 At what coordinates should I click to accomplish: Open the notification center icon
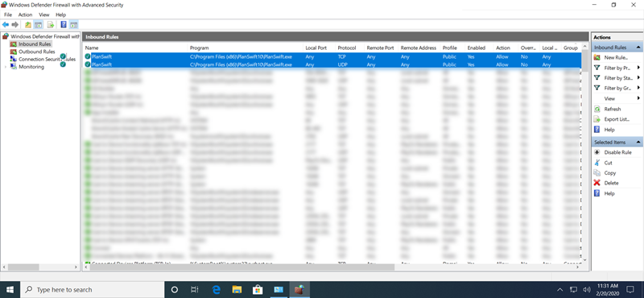point(630,289)
